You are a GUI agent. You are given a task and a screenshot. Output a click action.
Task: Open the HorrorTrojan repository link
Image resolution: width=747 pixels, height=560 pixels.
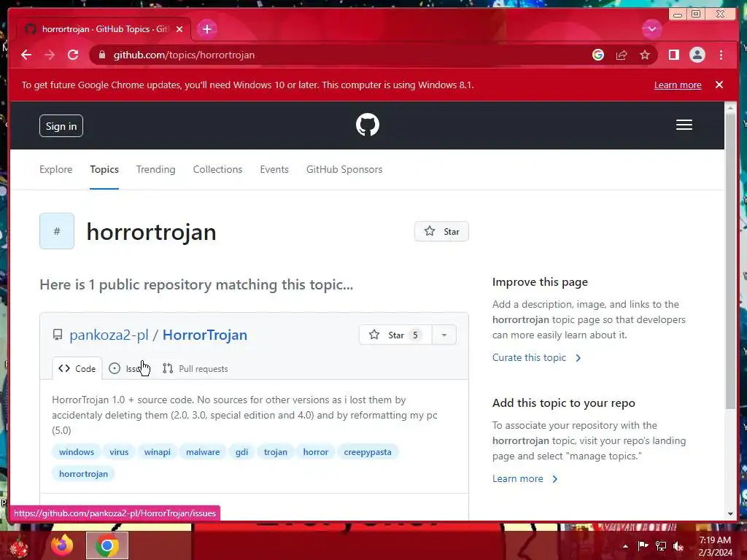point(205,335)
